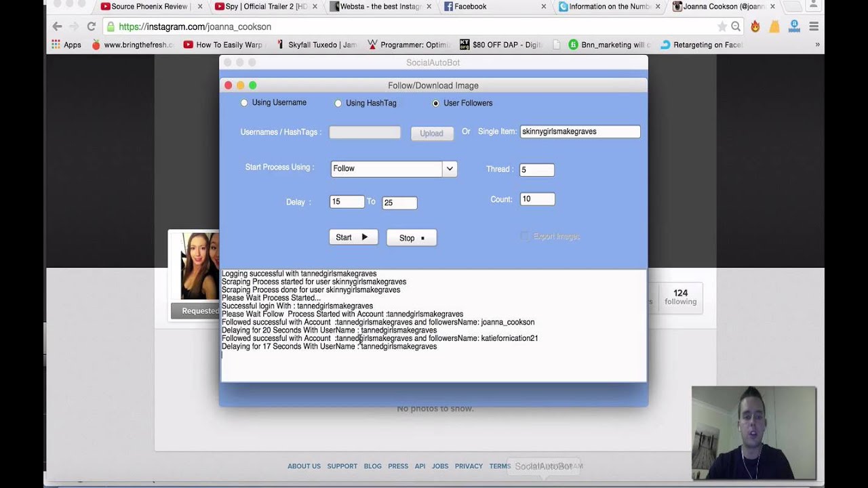Click the Requested button on Instagram profile

point(195,311)
